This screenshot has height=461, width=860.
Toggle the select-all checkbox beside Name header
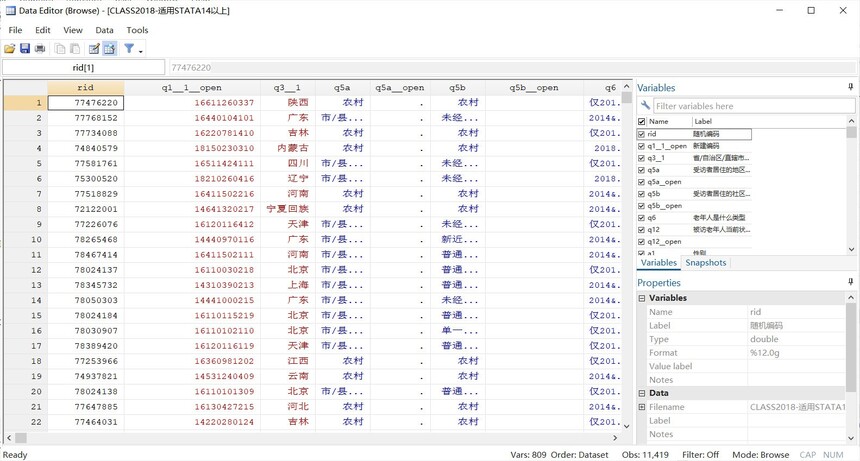coord(642,122)
